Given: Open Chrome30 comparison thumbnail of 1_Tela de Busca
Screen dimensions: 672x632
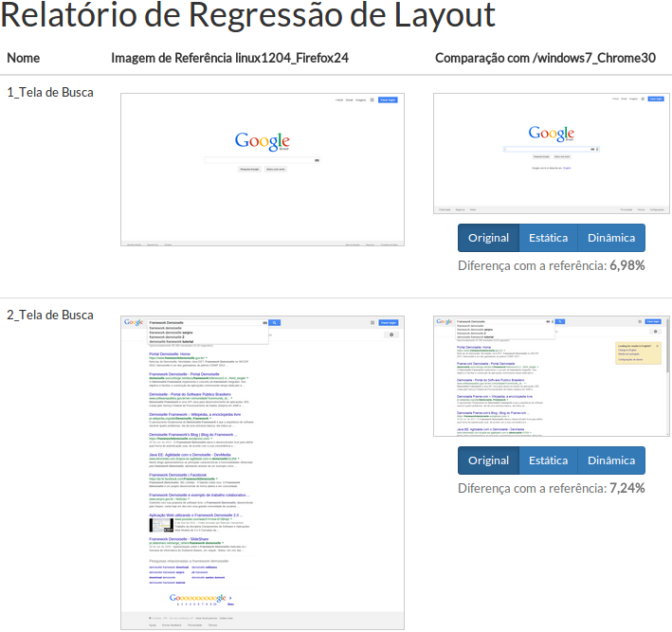Looking at the screenshot, I should [x=552, y=153].
